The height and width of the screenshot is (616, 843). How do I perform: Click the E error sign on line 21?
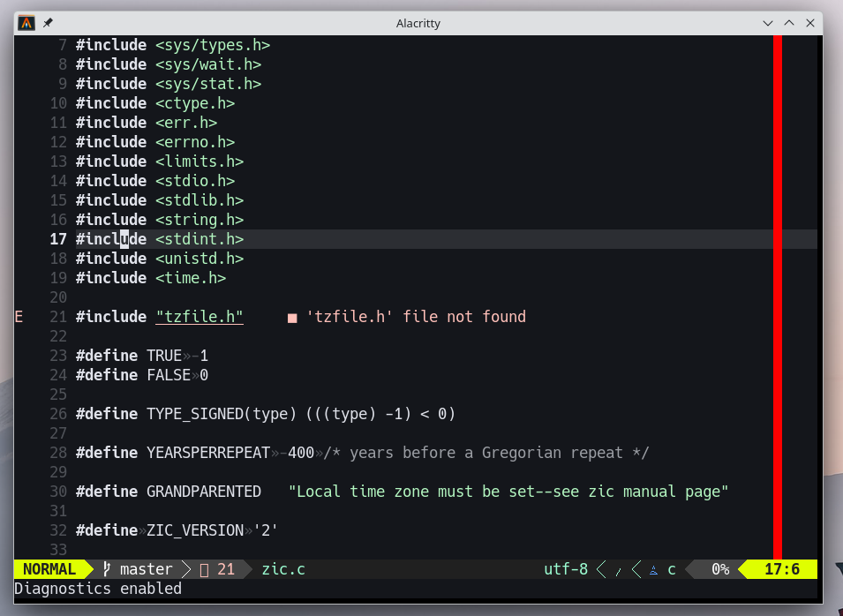pyautogui.click(x=19, y=317)
